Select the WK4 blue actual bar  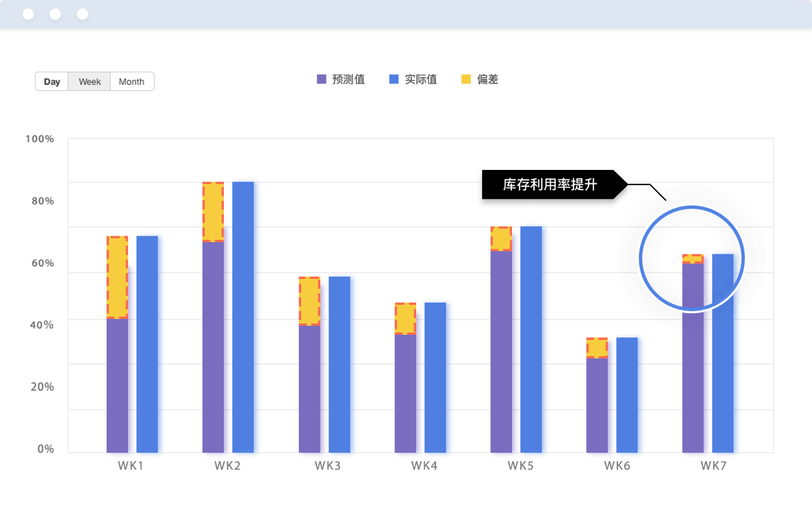[435, 377]
